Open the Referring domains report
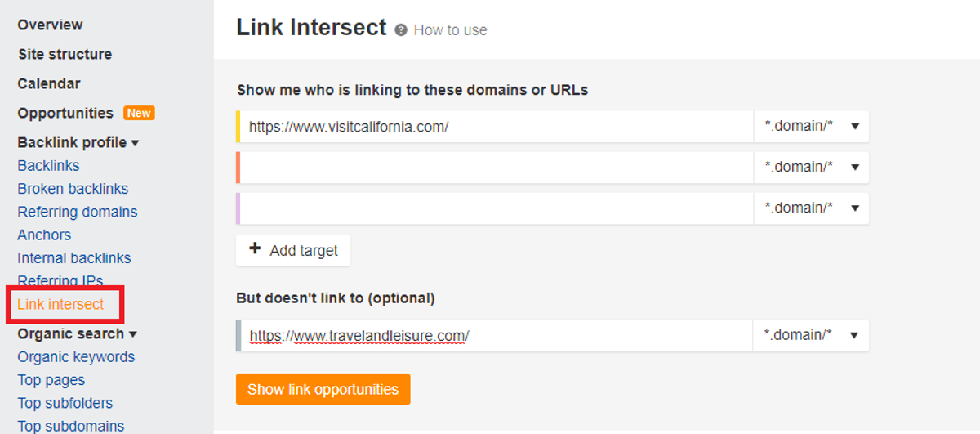Screen dimensions: 980x434 pyautogui.click(x=78, y=212)
